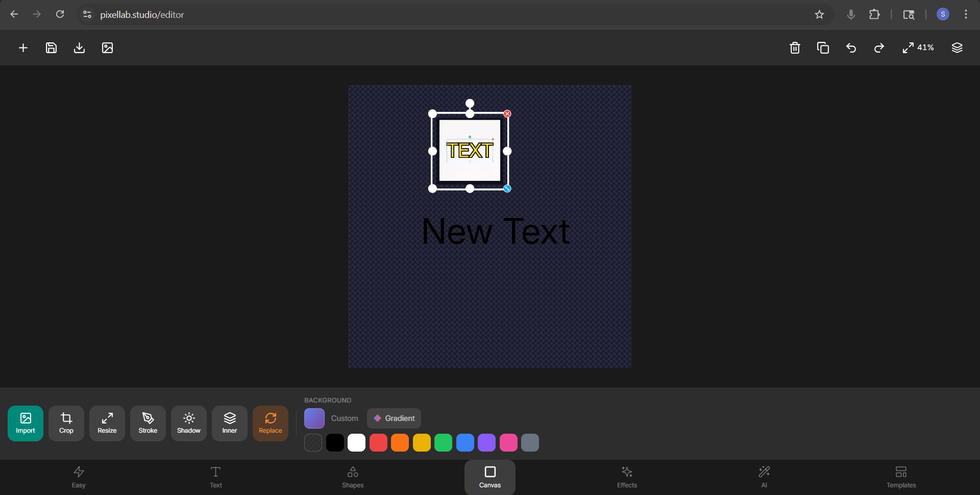Open the Inner option
980x495 pixels.
230,423
